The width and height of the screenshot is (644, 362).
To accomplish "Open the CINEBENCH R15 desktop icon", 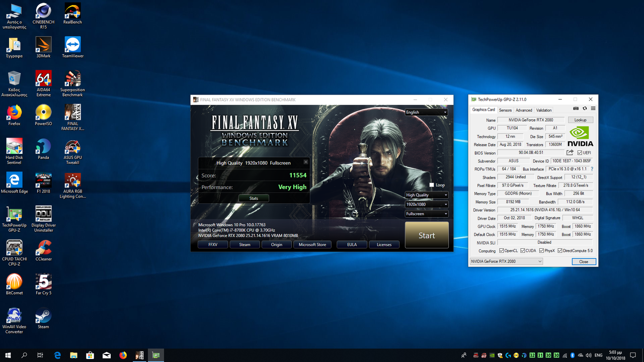I will (x=43, y=17).
